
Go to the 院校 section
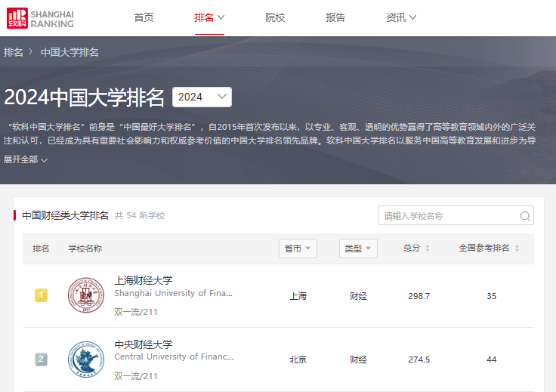[x=275, y=17]
